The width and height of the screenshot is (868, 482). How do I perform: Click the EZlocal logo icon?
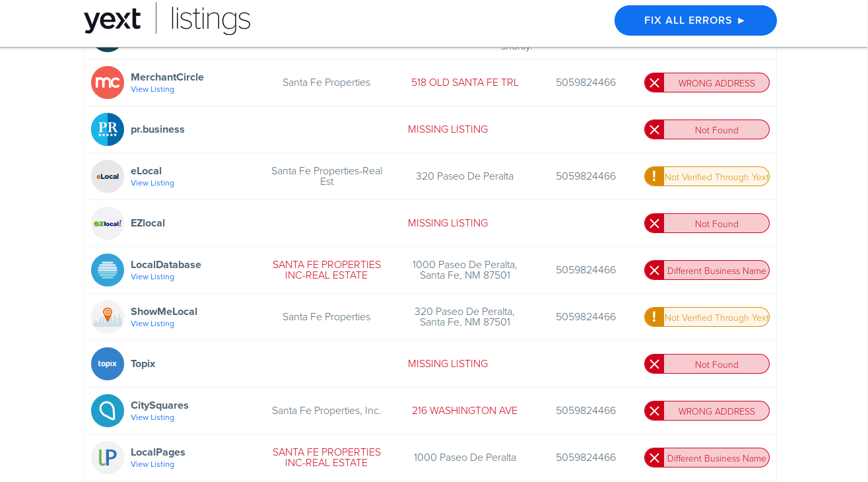coord(108,223)
